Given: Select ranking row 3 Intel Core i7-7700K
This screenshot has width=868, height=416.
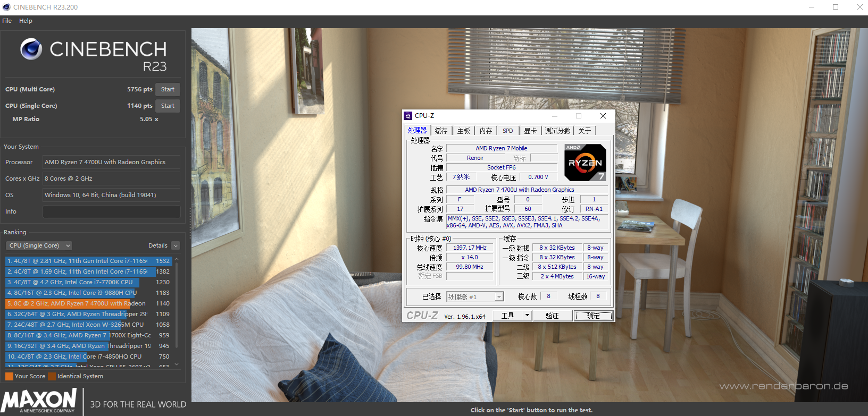Looking at the screenshot, I should [88, 282].
